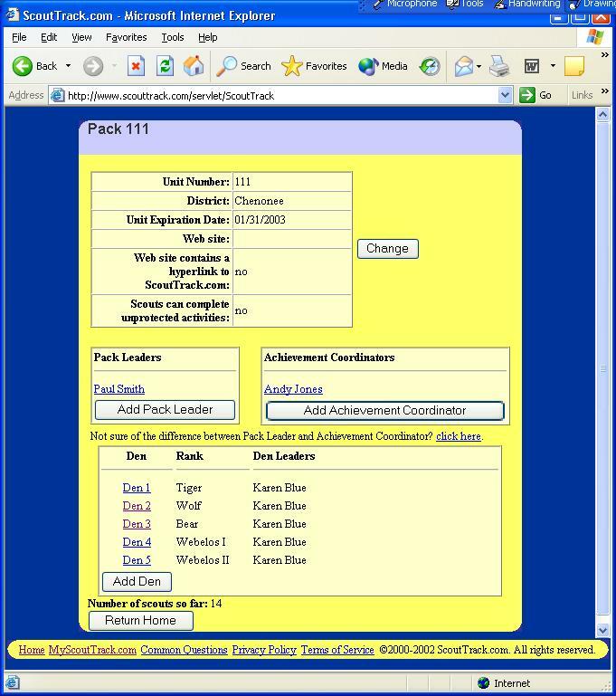This screenshot has height=696, width=616.
Task: Click the Return Home button
Action: [140, 621]
